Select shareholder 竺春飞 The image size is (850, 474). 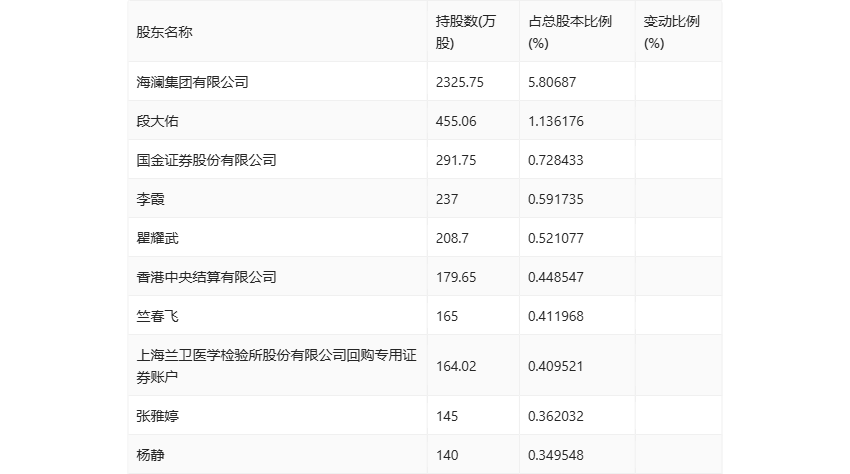157,316
